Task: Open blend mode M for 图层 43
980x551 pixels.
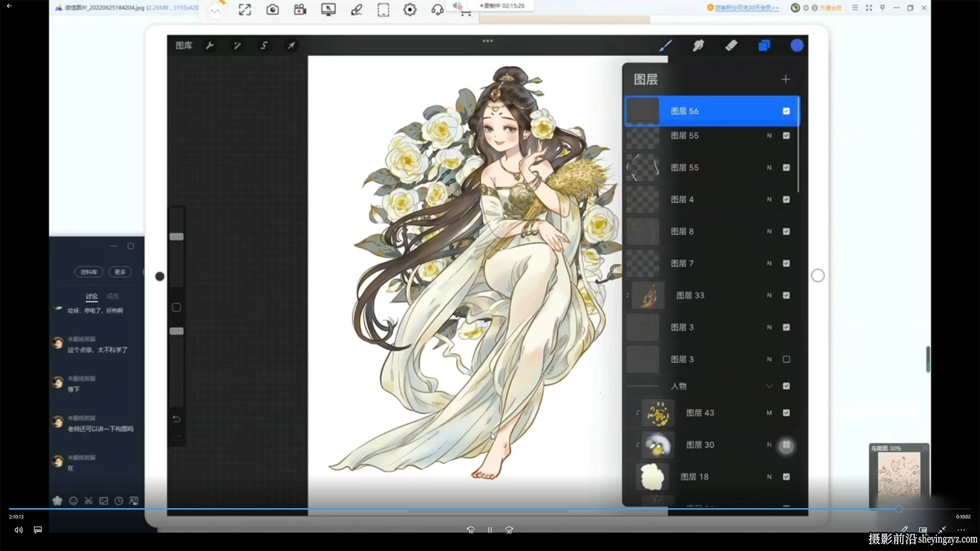Action: pos(769,413)
